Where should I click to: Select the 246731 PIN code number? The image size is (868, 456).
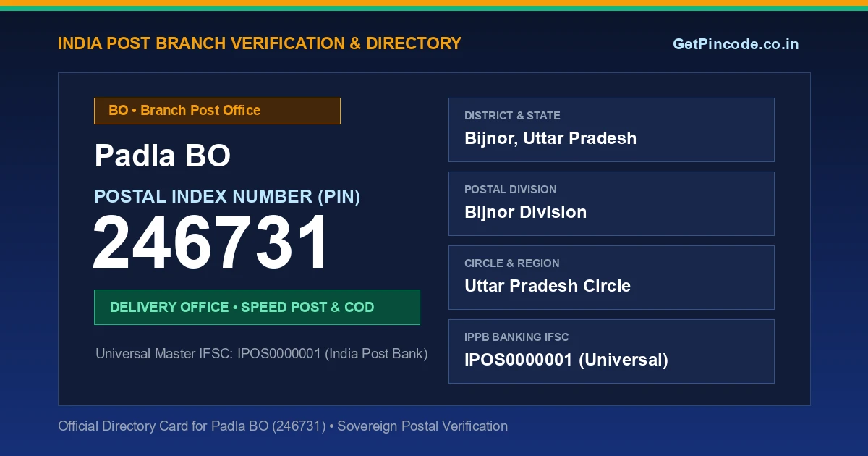tap(211, 243)
